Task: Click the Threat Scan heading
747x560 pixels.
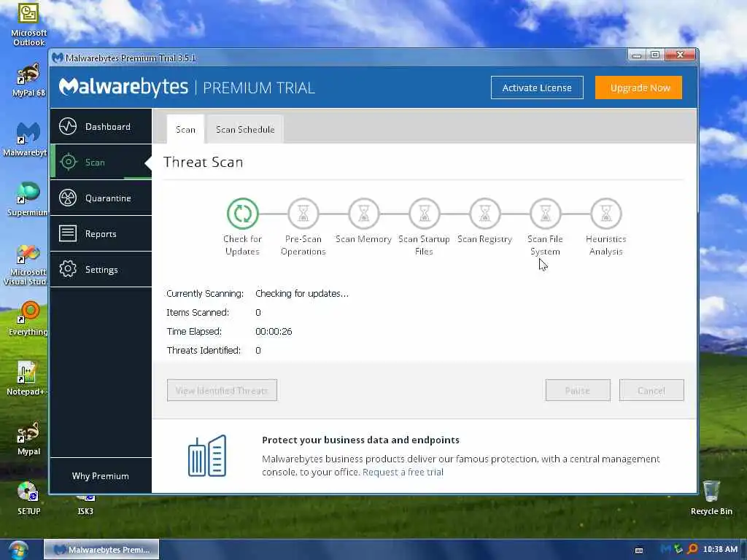Action: [204, 162]
